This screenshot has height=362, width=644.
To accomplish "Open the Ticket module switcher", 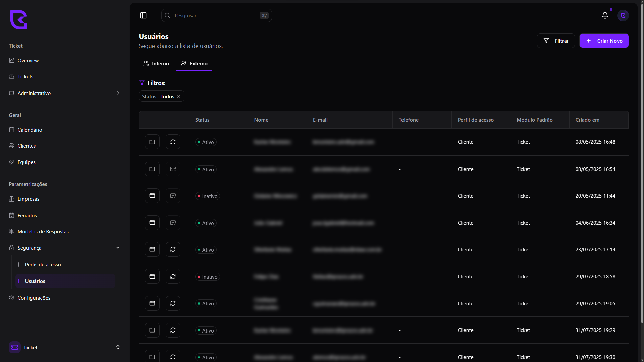I will pos(118,347).
